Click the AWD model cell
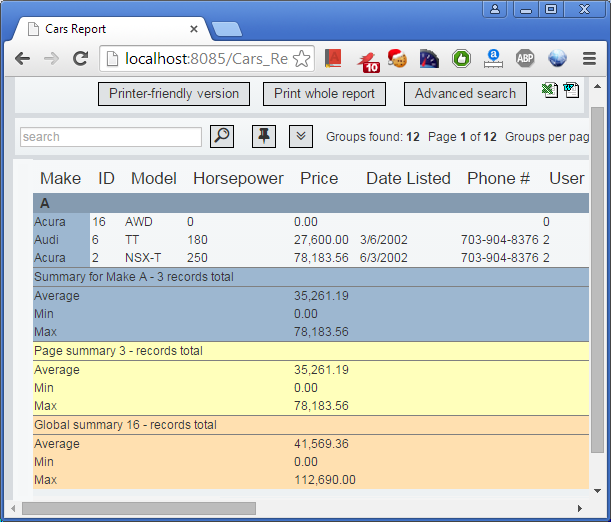Screen dimensions: 611x522 pyautogui.click(x=139, y=222)
